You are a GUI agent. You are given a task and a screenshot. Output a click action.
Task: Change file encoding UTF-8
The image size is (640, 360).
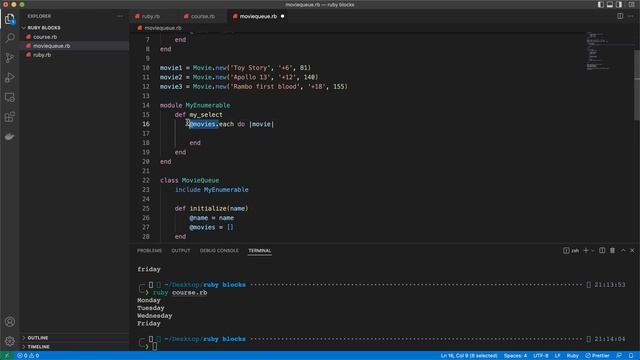(540, 356)
